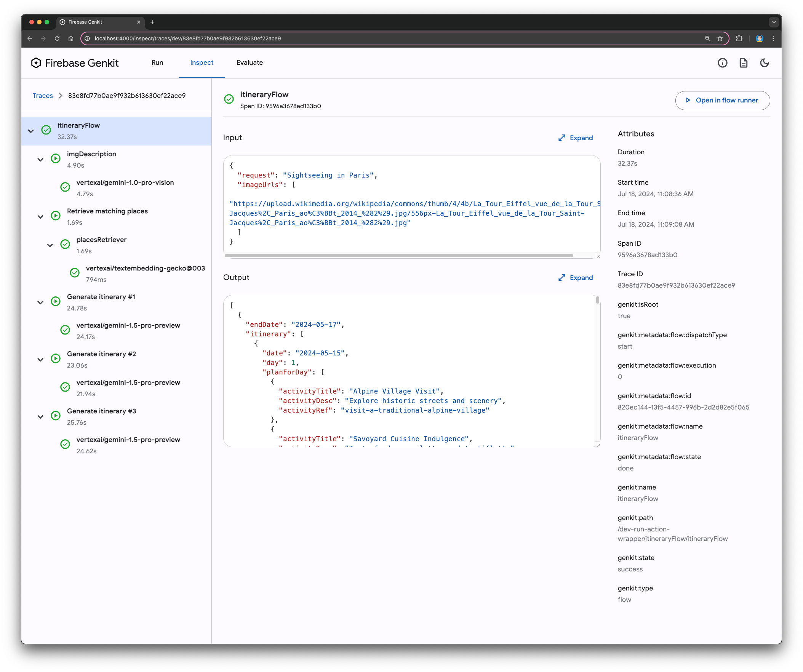The image size is (803, 672).
Task: Click the browser forward arrow
Action: tap(43, 38)
